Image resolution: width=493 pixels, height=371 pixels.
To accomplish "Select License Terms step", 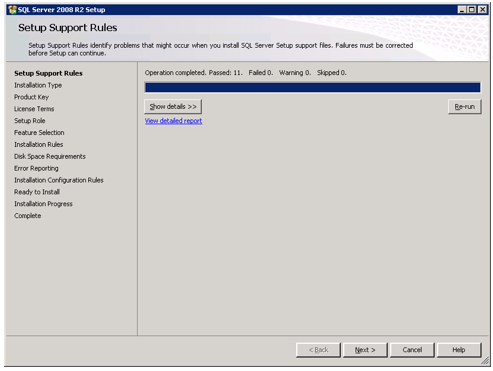I will pyautogui.click(x=34, y=109).
